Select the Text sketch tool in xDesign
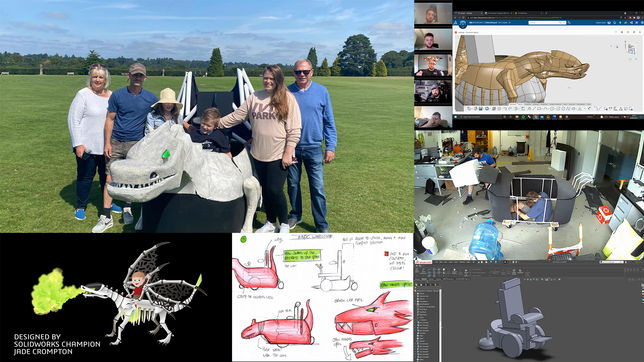Screen dimensions: 644x362 tap(579, 109)
